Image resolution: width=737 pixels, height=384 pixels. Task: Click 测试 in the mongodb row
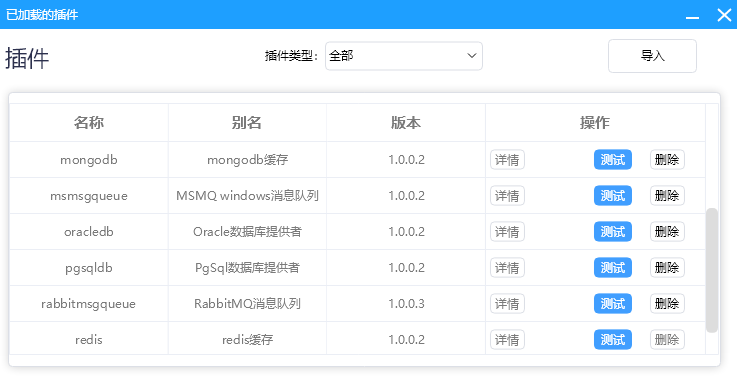pyautogui.click(x=613, y=160)
